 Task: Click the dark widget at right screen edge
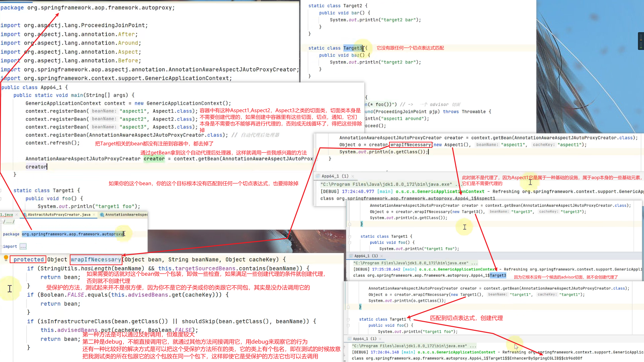tap(641, 41)
